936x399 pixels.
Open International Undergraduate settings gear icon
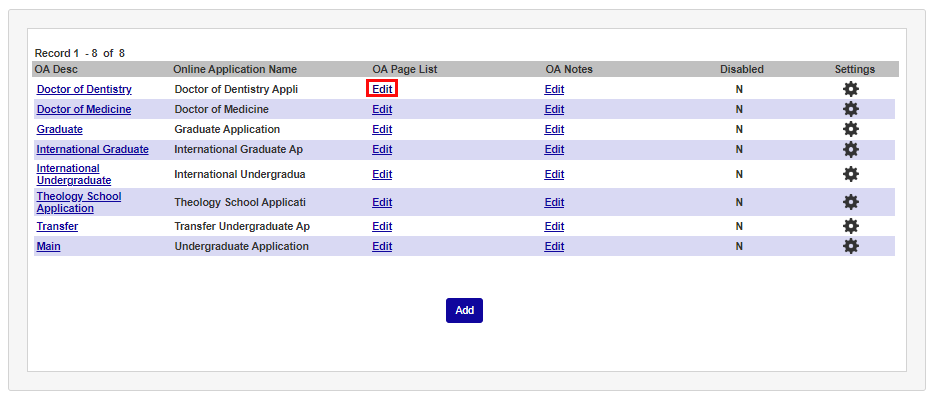pyautogui.click(x=851, y=174)
